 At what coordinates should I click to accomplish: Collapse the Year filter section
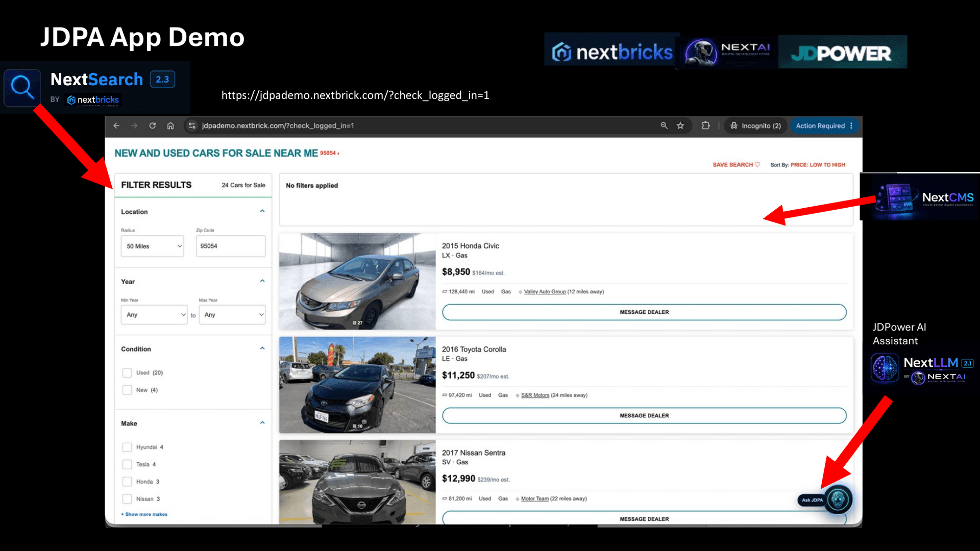point(262,281)
